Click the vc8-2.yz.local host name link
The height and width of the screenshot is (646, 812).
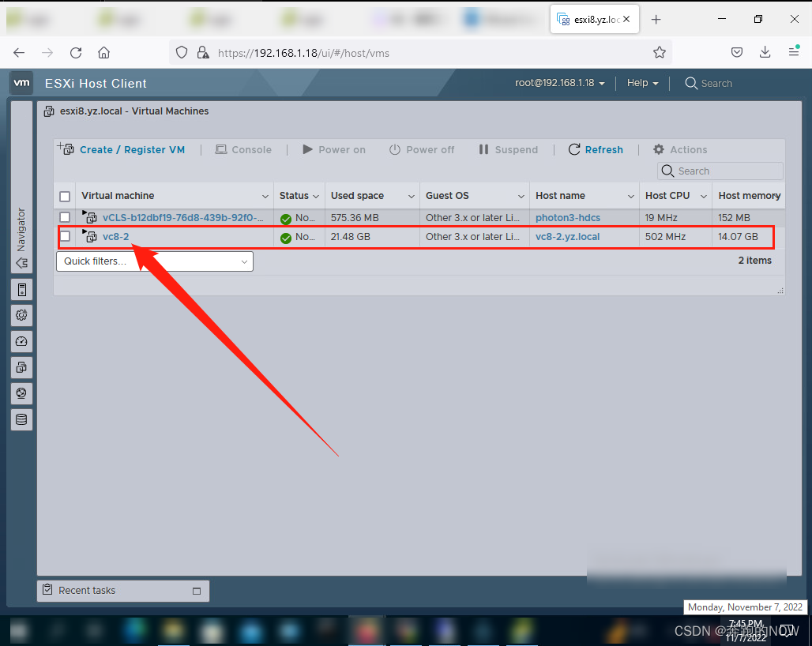click(568, 237)
